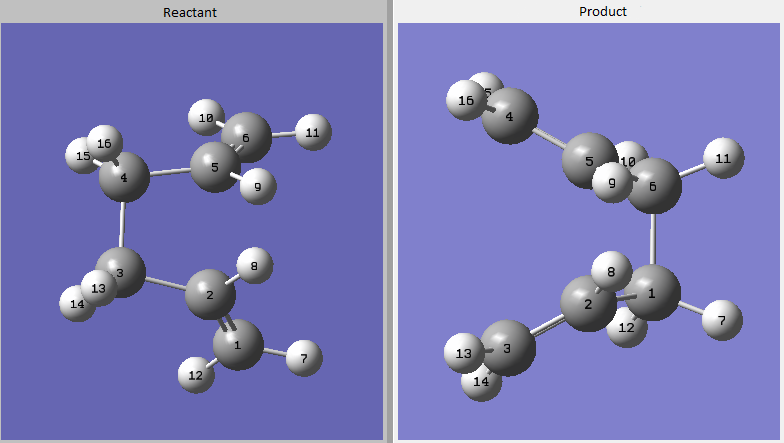The image size is (784, 443).
Task: Select hydrogen atom 9 in Product view
Action: point(612,182)
